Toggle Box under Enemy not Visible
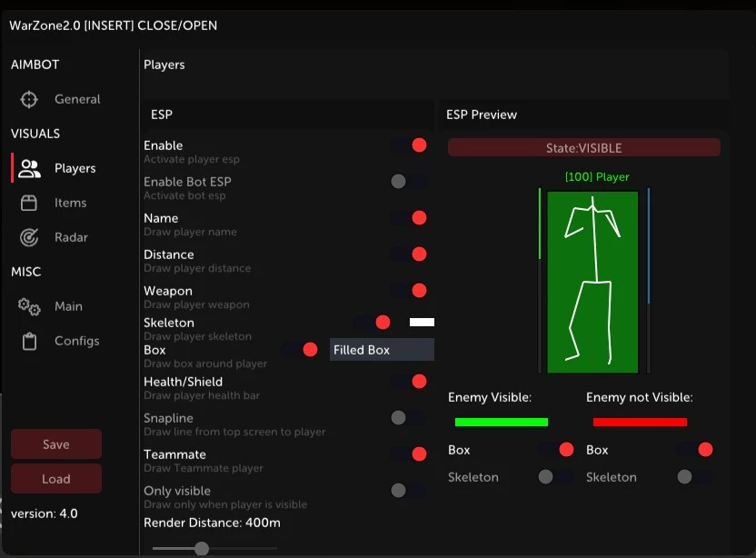 pyautogui.click(x=695, y=450)
